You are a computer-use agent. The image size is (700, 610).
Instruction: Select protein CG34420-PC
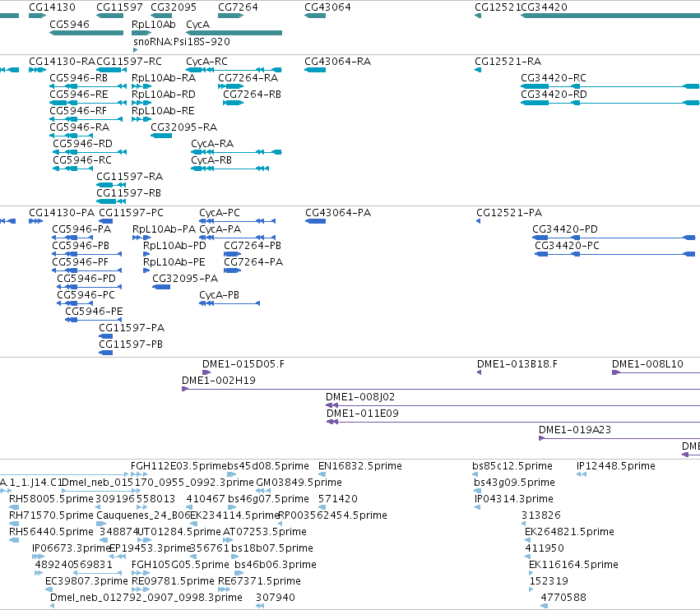[568, 246]
